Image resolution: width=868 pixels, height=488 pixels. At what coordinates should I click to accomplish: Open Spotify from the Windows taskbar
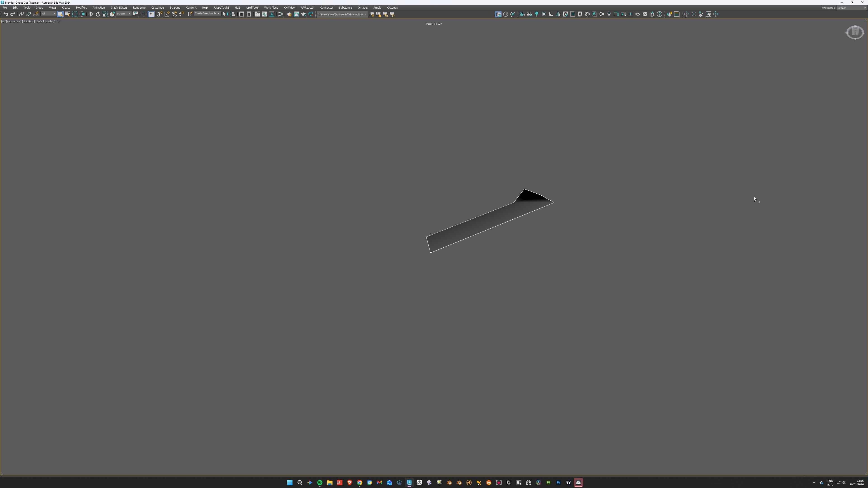[319, 483]
